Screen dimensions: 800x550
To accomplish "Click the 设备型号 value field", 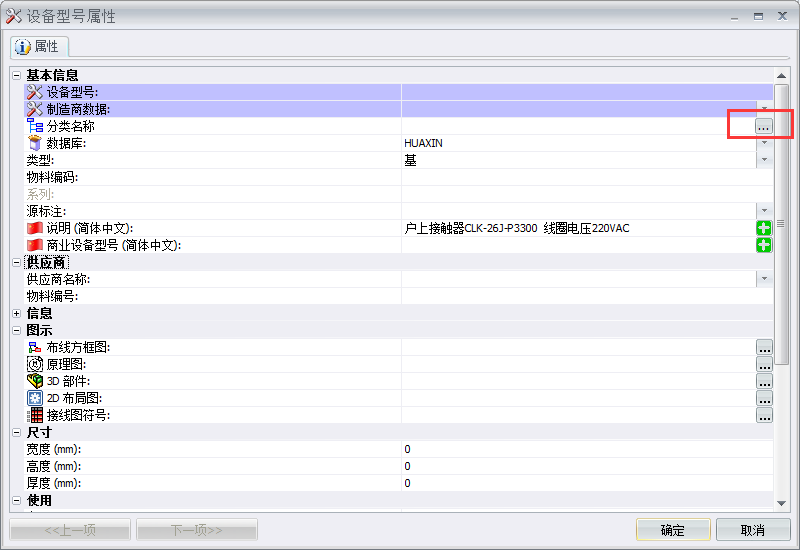I will pyautogui.click(x=587, y=92).
